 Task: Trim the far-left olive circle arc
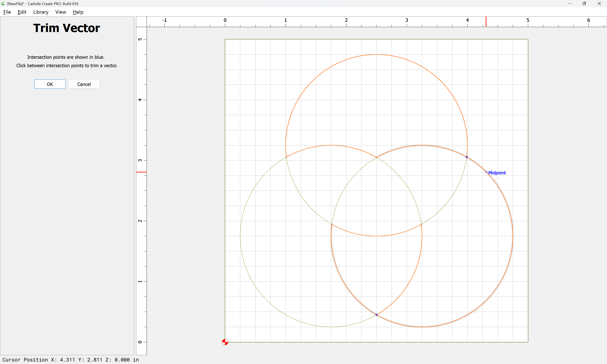click(x=240, y=236)
